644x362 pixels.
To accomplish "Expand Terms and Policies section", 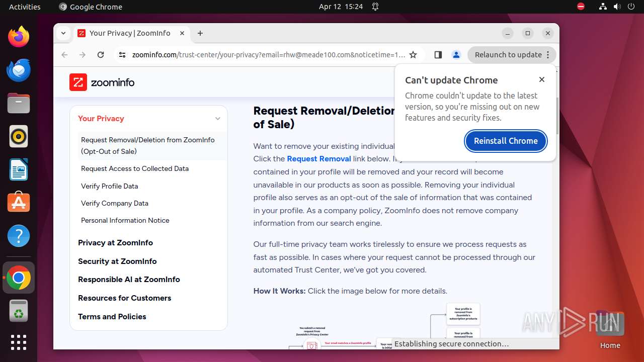I will [x=112, y=316].
